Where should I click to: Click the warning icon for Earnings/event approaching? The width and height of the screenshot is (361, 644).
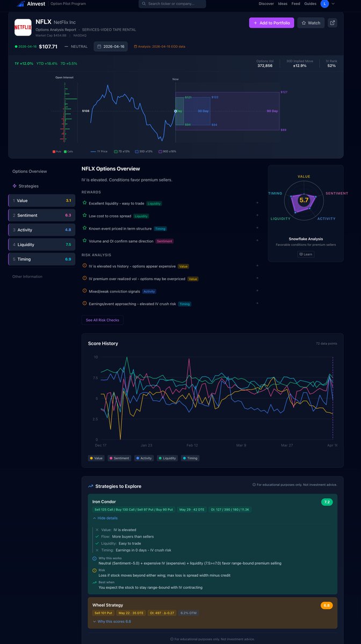(84, 303)
